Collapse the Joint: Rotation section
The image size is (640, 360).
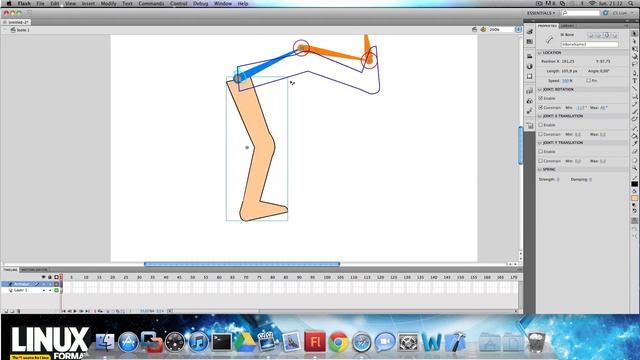point(540,89)
